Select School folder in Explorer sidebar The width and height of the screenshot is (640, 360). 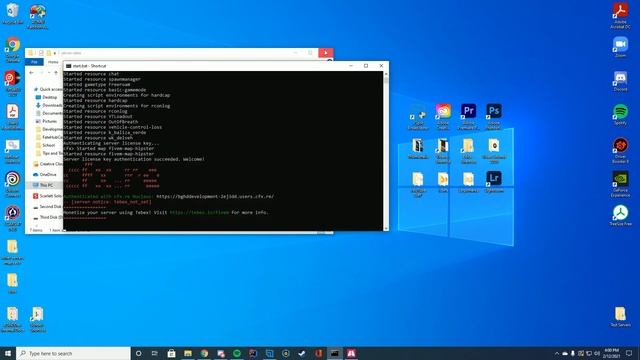click(45, 145)
